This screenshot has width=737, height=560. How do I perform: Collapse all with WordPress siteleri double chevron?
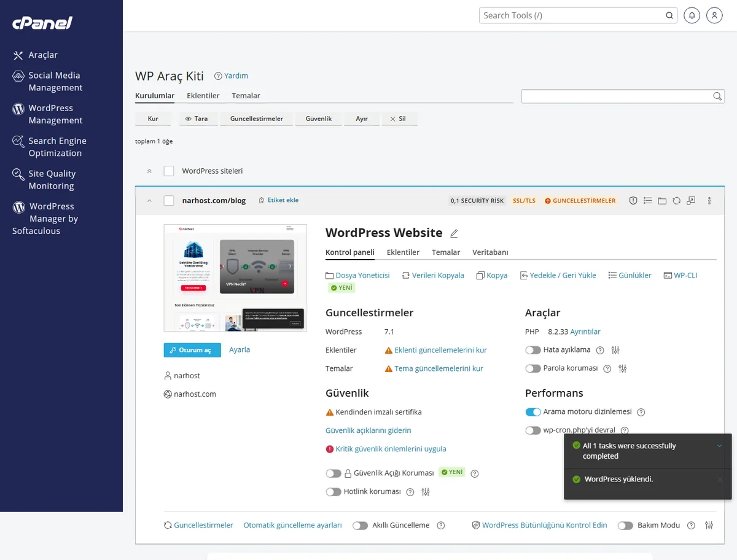click(149, 171)
